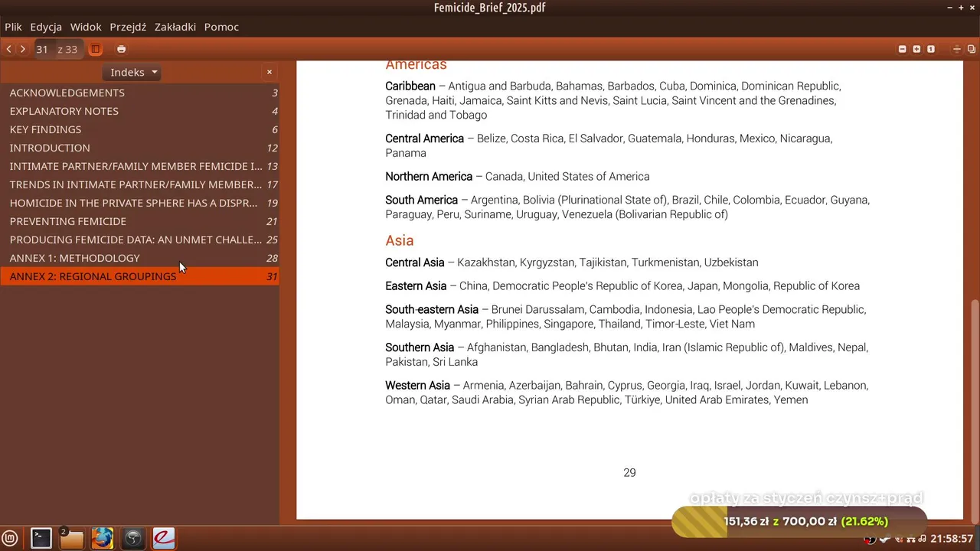Jump to ACKNOWLEDGEMENTS in the index

coord(139,93)
